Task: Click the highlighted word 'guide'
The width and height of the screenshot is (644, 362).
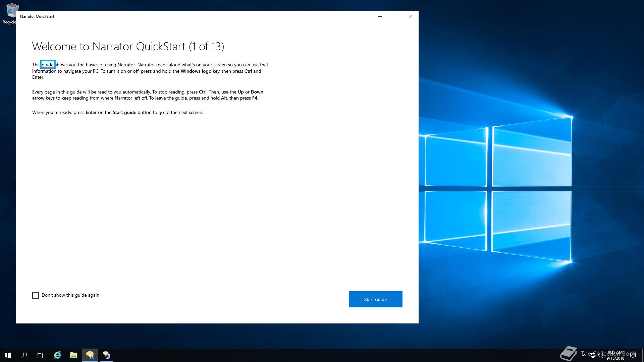Action: point(48,65)
